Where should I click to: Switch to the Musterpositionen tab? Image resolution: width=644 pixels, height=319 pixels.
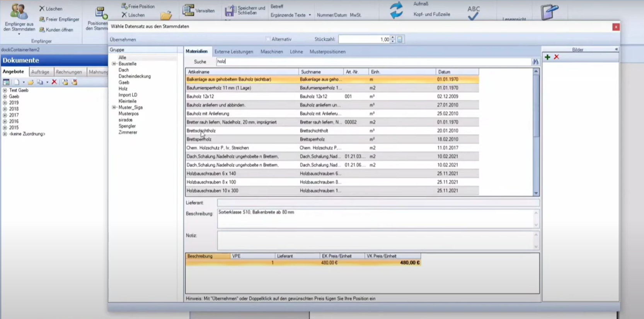pos(327,51)
